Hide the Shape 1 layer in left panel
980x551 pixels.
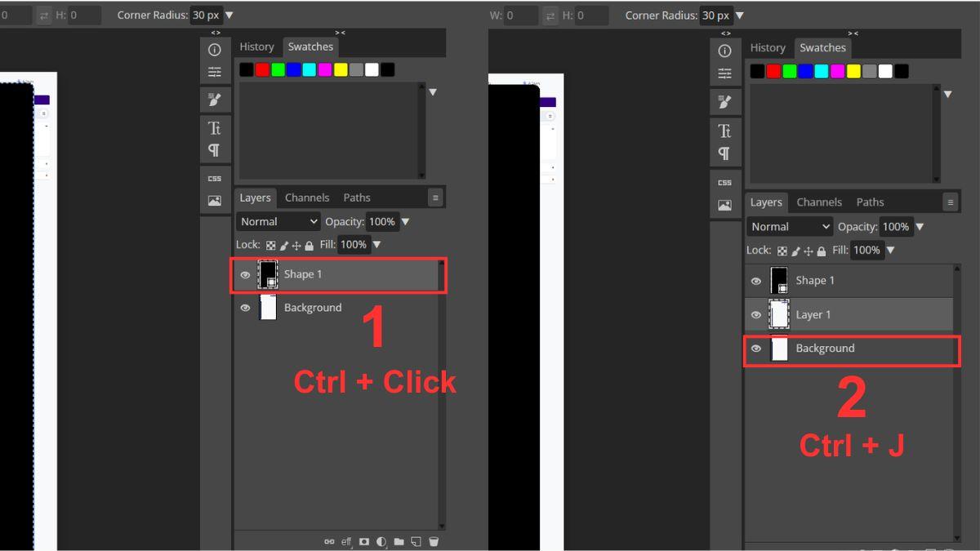tap(245, 275)
